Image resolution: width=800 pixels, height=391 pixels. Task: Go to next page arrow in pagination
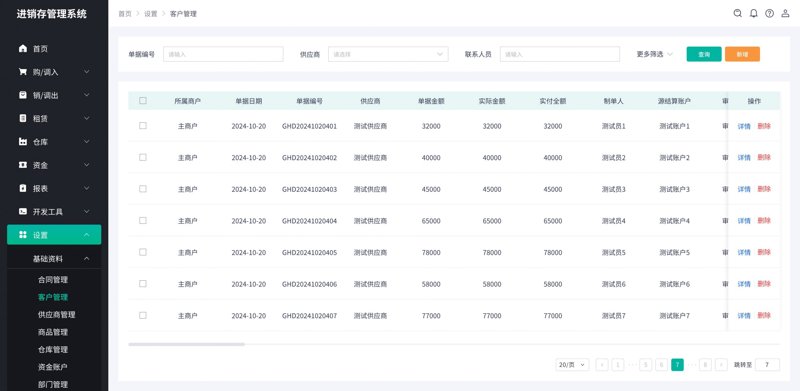pos(721,364)
